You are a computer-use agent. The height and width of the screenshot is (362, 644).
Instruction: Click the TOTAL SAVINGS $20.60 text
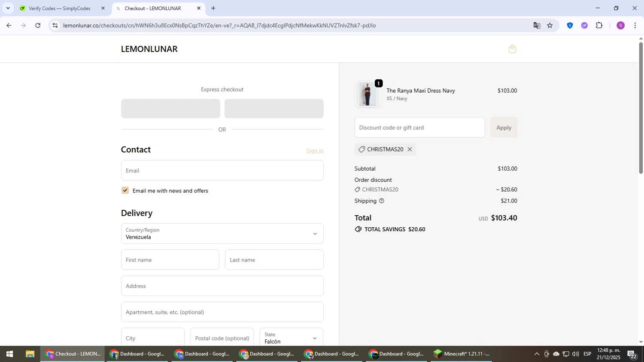click(395, 229)
